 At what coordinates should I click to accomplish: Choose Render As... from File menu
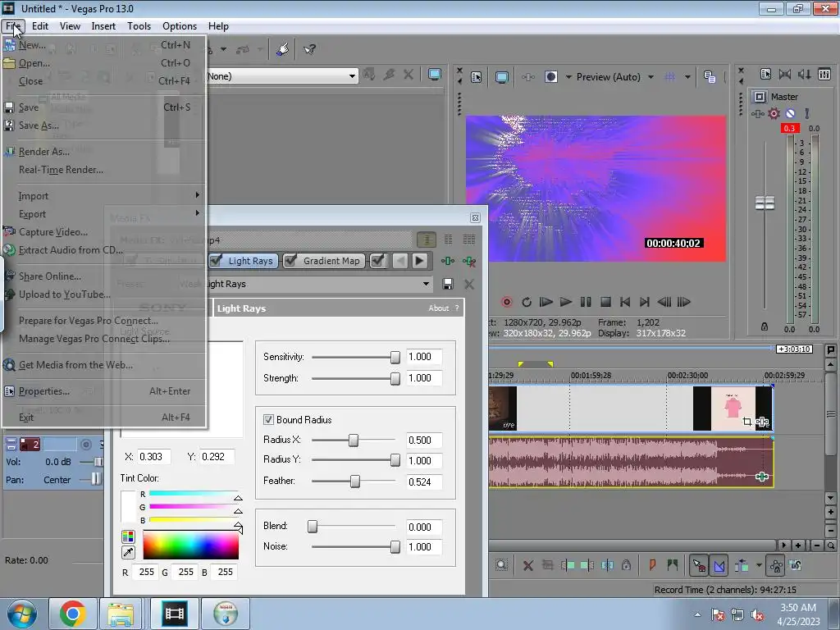coord(103,152)
